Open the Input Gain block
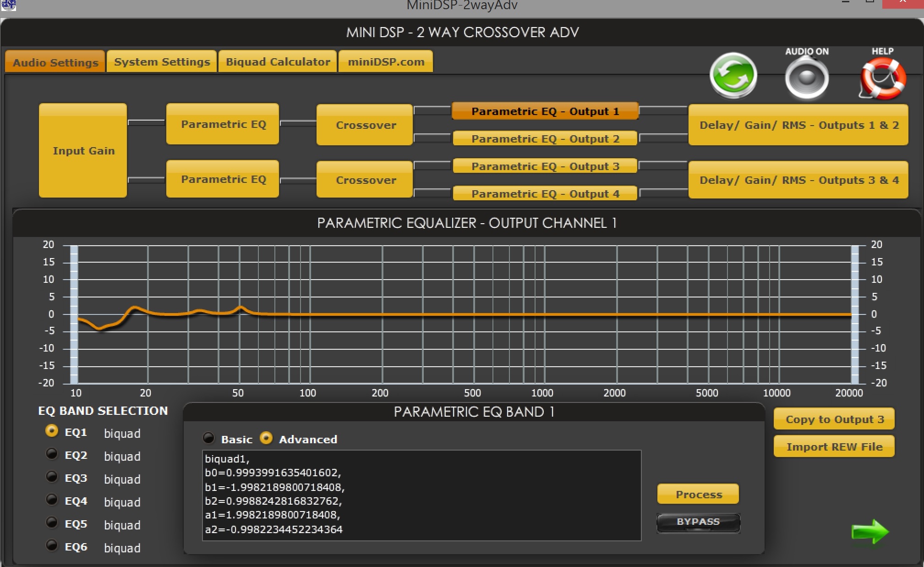Viewport: 924px width, 567px height. pos(83,150)
